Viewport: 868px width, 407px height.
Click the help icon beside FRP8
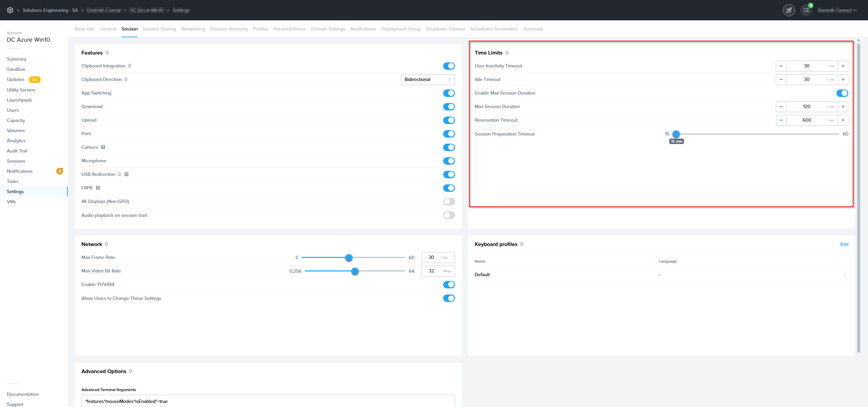pos(98,188)
